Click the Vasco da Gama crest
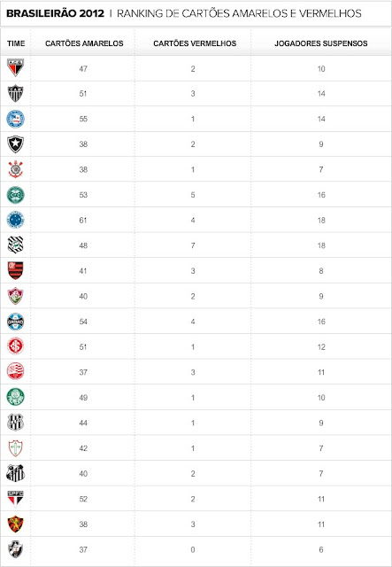Screen dimensions: 392x567 [16, 549]
